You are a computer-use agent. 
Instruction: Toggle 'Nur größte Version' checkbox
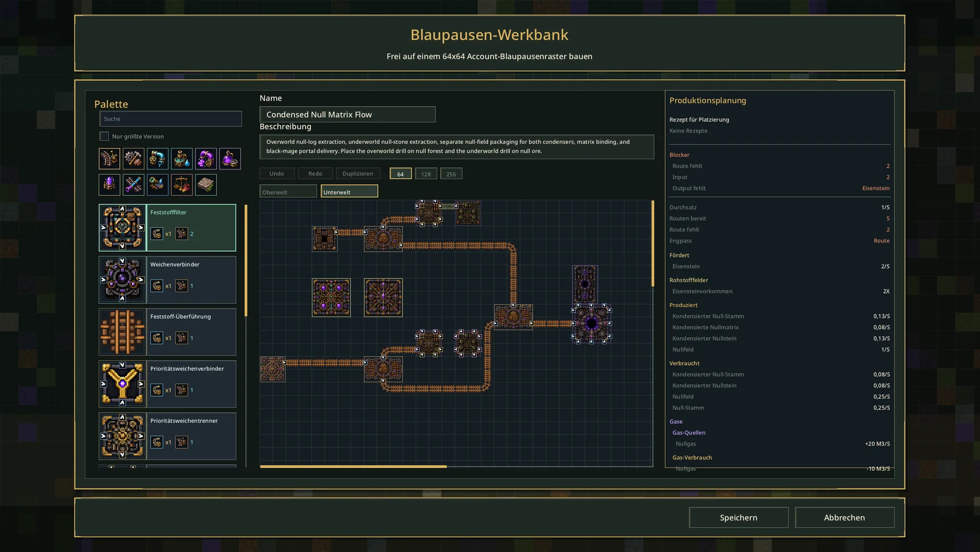tap(104, 136)
